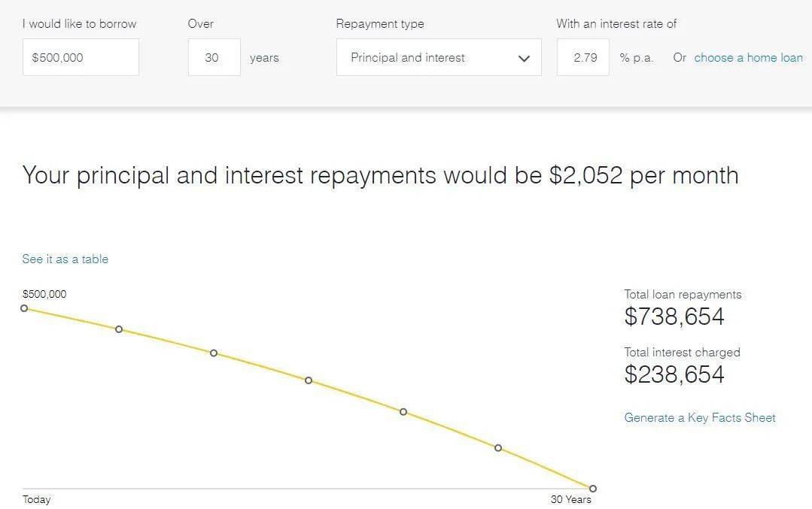This screenshot has height=509, width=812.
Task: Click the interest rate field showing 2.79
Action: click(x=583, y=57)
